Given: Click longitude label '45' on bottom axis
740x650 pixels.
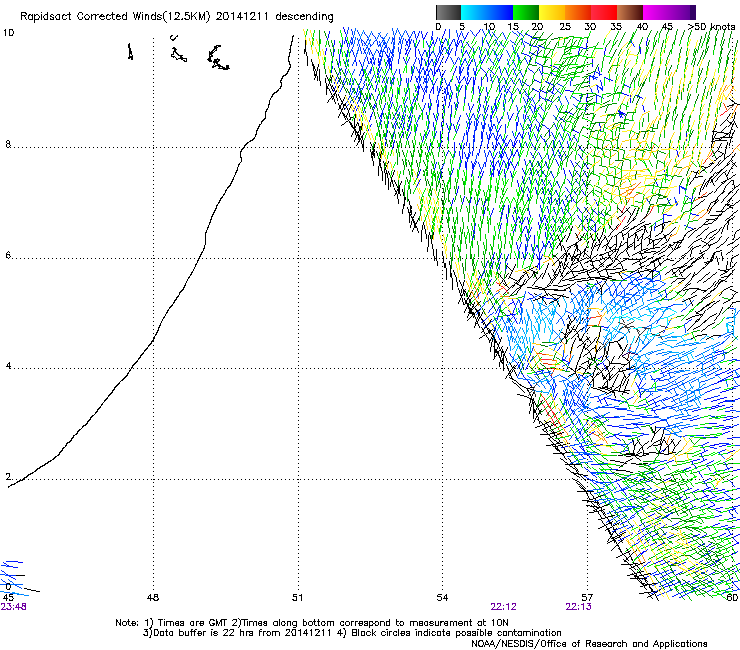Looking at the screenshot, I should pyautogui.click(x=8, y=598).
